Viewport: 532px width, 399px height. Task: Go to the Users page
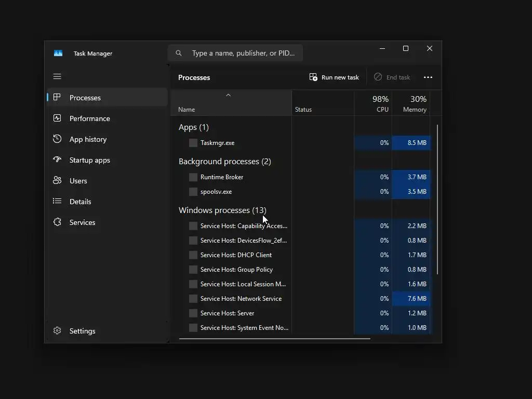107,180
